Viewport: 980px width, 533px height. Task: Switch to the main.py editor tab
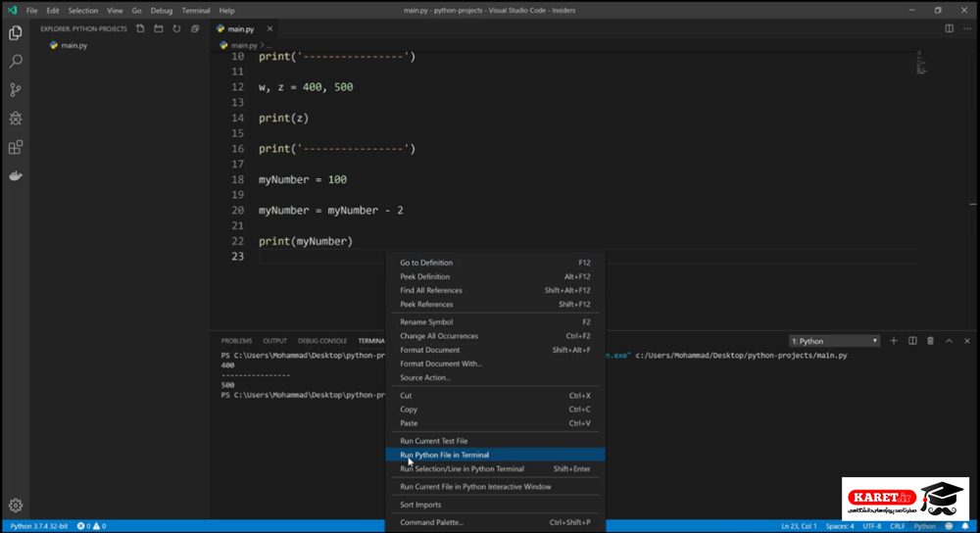(241, 28)
